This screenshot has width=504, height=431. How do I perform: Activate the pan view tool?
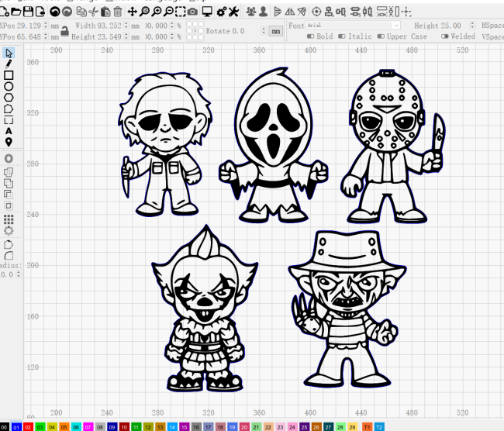(132, 12)
